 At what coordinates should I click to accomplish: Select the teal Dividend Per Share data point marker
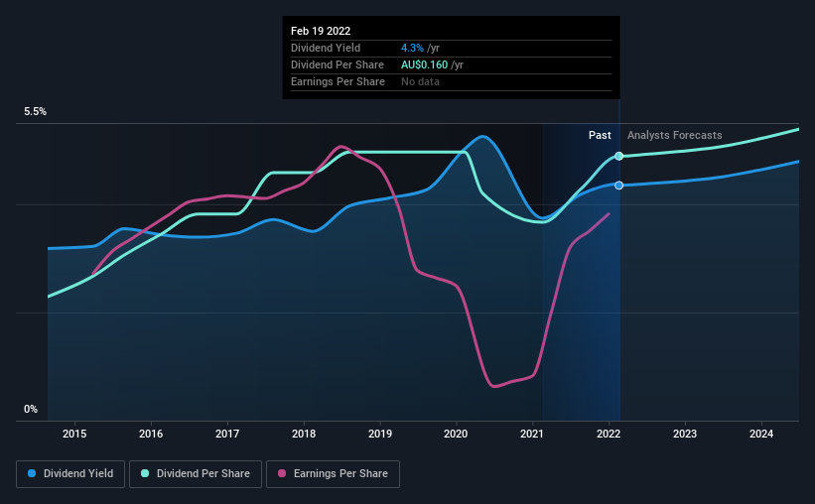[619, 156]
